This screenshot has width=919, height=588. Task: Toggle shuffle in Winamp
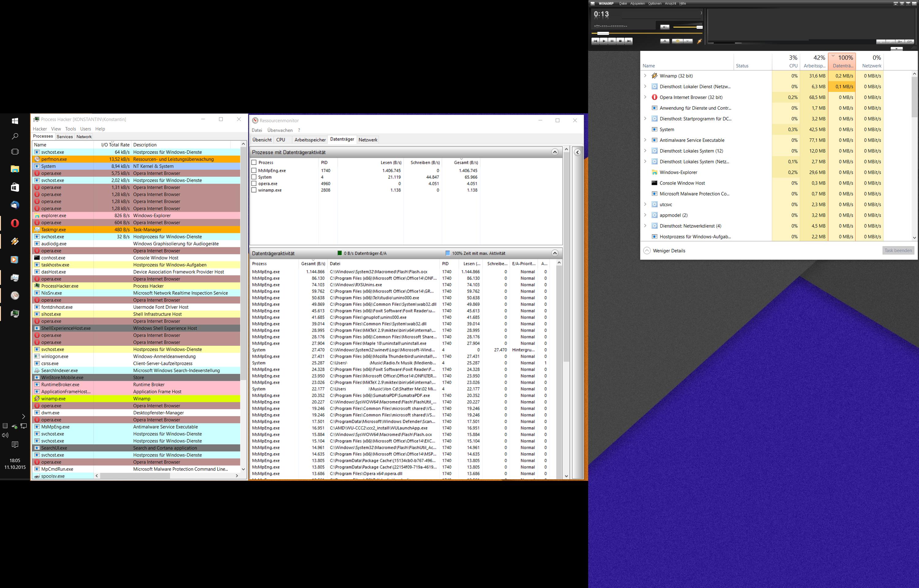pos(677,41)
